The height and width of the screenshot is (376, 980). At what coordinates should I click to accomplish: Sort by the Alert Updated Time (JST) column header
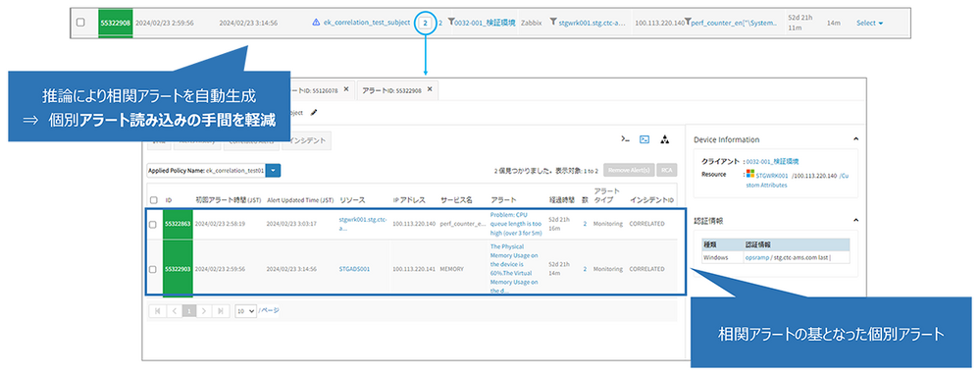point(300,200)
